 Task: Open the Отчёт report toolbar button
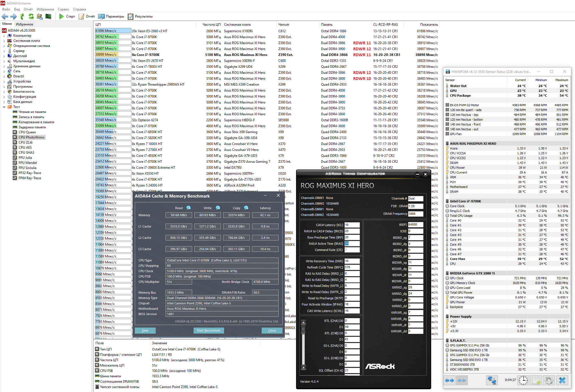click(x=87, y=16)
